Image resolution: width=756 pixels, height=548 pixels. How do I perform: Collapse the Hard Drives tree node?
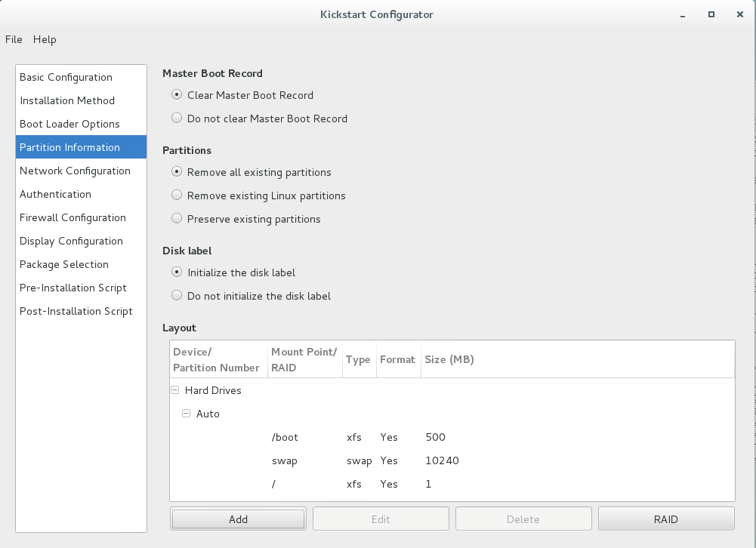pyautogui.click(x=174, y=390)
